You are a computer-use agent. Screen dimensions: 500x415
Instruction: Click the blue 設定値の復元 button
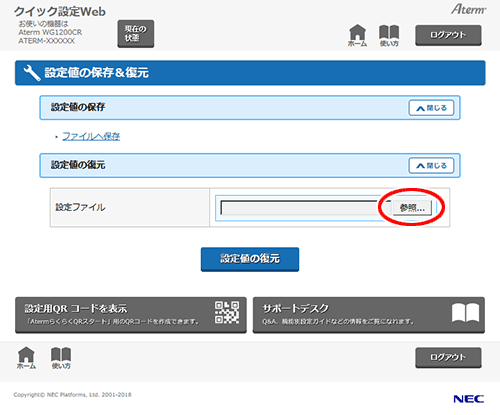(x=250, y=259)
